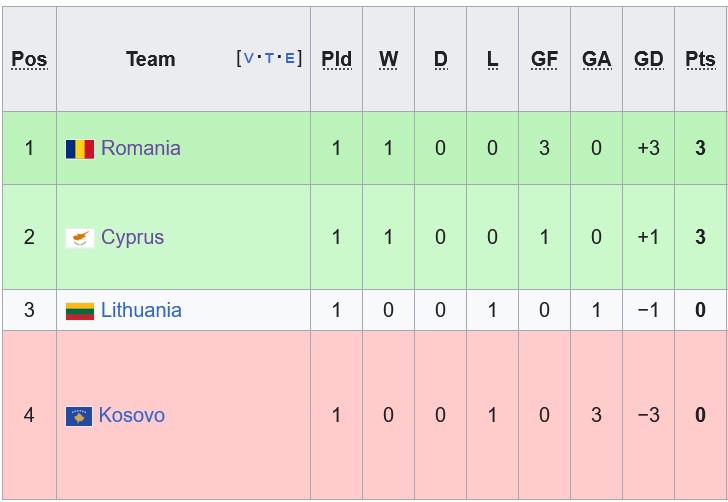Click the Kosovo flag icon
The width and height of the screenshot is (728, 502).
[79, 416]
